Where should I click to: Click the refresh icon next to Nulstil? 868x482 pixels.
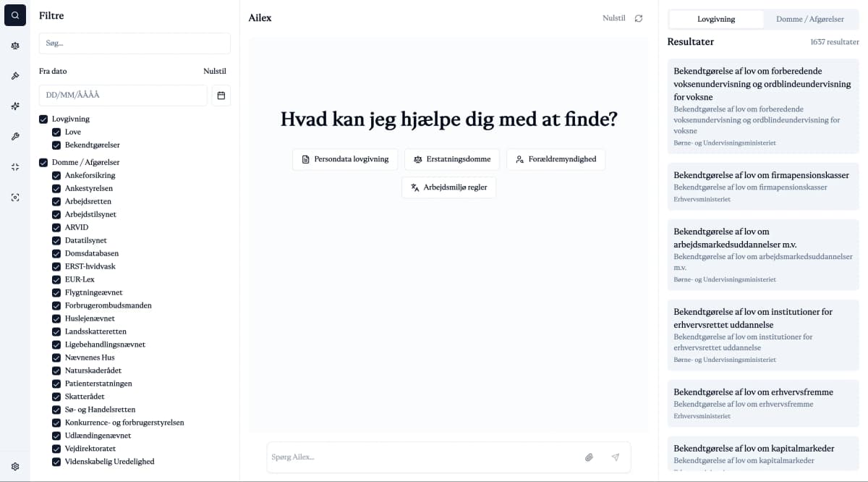(639, 18)
